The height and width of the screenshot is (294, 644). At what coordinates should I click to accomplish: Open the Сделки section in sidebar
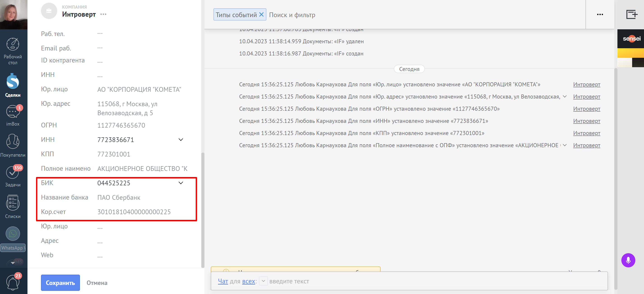click(13, 85)
